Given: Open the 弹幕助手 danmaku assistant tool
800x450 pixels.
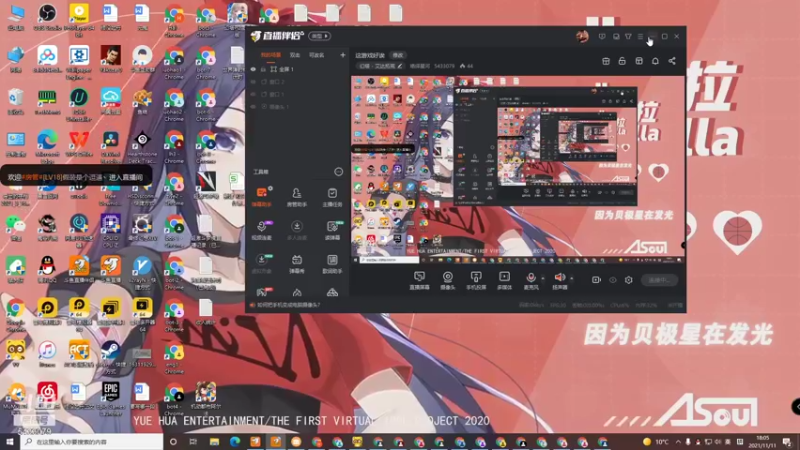Looking at the screenshot, I should pos(261,196).
